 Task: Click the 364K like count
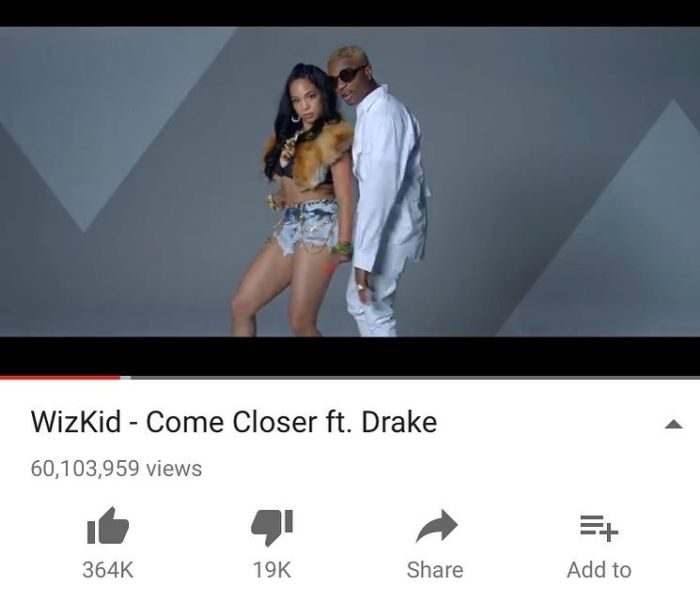[x=108, y=570]
